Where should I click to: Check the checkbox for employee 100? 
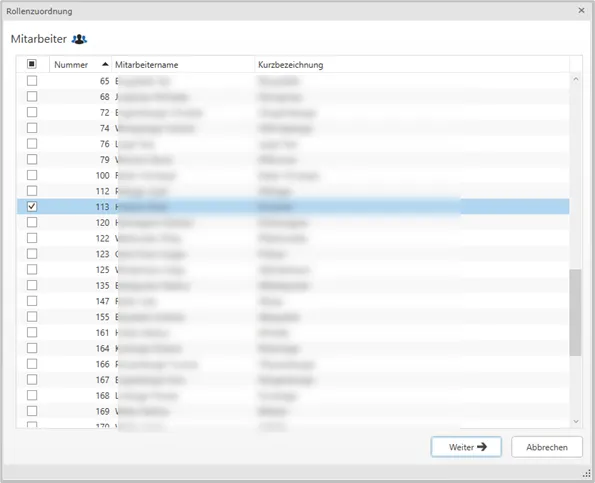tap(32, 175)
